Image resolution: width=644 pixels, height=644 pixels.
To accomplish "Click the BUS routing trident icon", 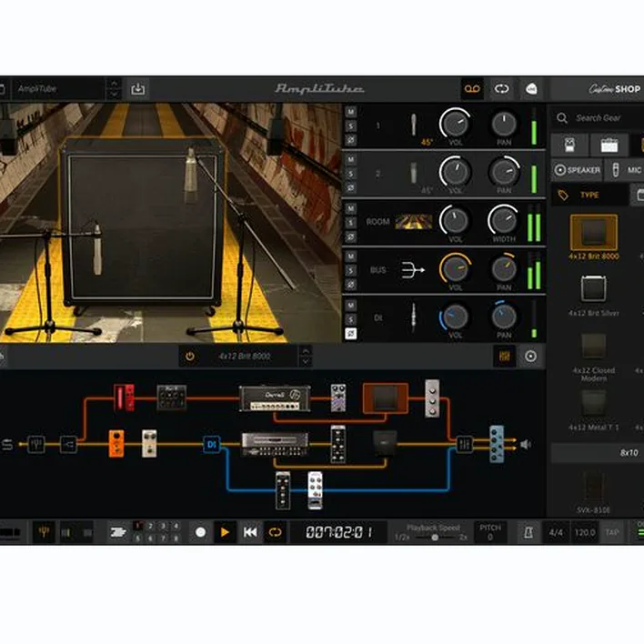I will point(413,270).
